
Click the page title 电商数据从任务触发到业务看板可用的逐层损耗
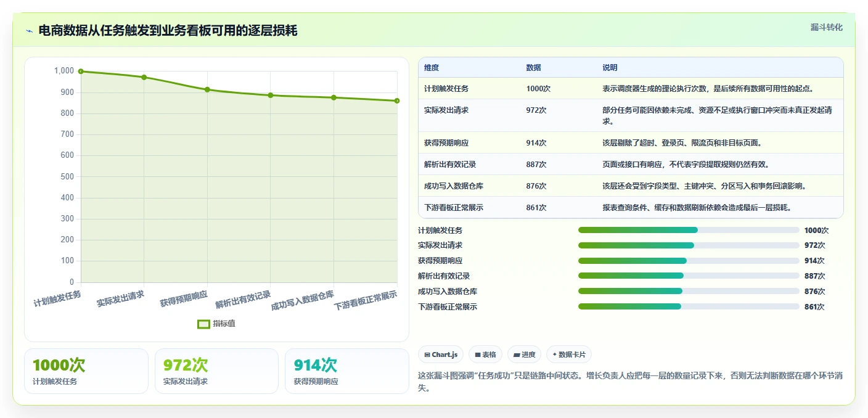point(168,31)
